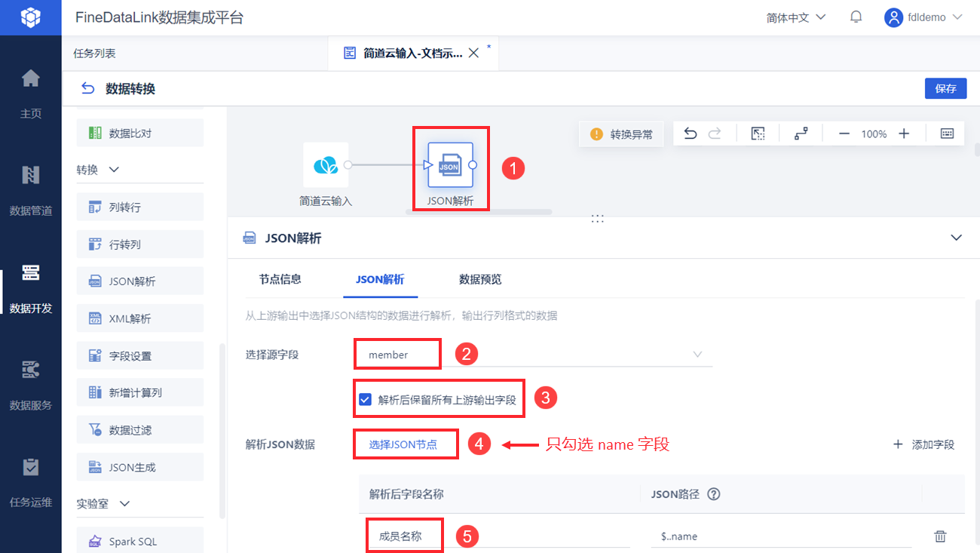Click the 转换异常 warning indicator
The width and height of the screenshot is (980, 553).
coord(621,134)
